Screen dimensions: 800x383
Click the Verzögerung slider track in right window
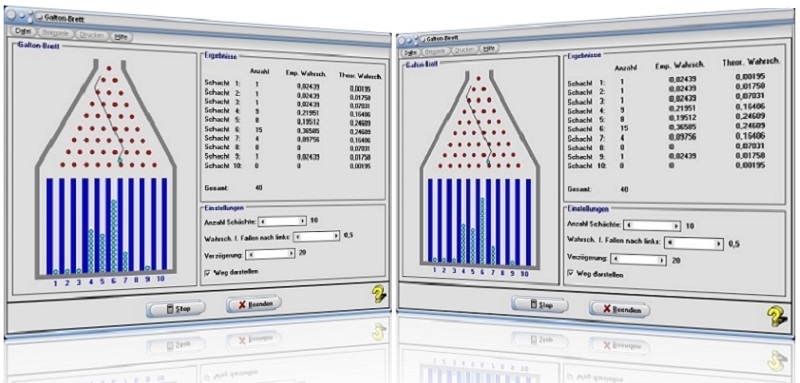pos(638,260)
